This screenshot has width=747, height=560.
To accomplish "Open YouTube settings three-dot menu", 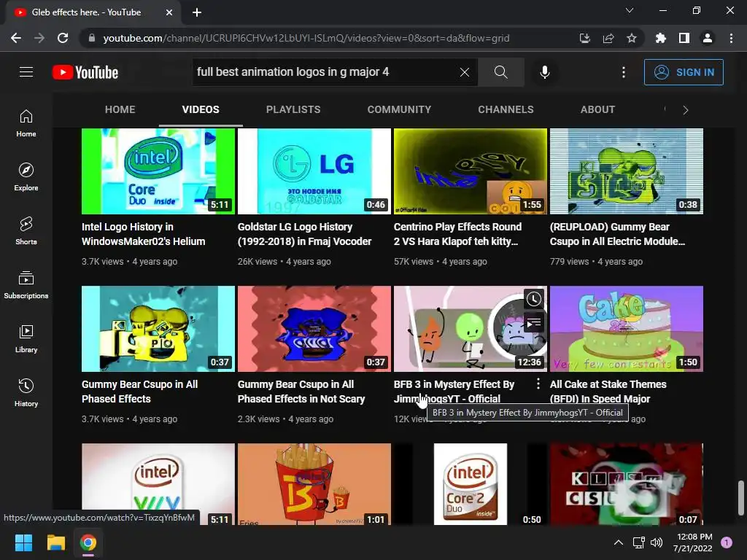I will pos(624,72).
